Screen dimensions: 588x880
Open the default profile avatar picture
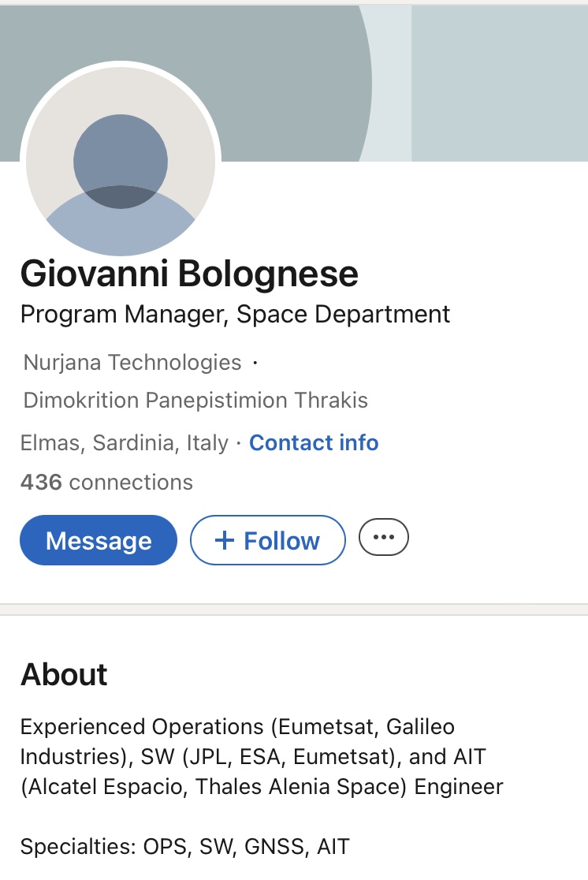[x=121, y=162]
